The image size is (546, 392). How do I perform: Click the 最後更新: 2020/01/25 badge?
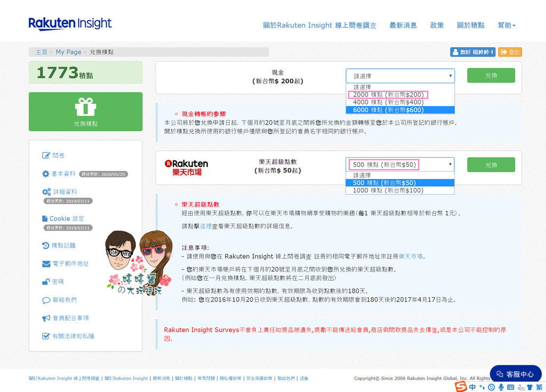point(103,174)
